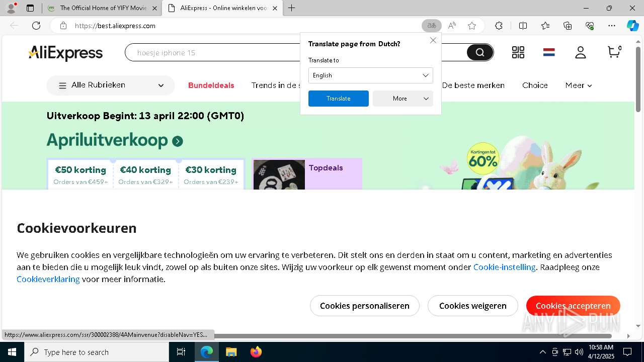Click the read aloud icon

pos(452,26)
